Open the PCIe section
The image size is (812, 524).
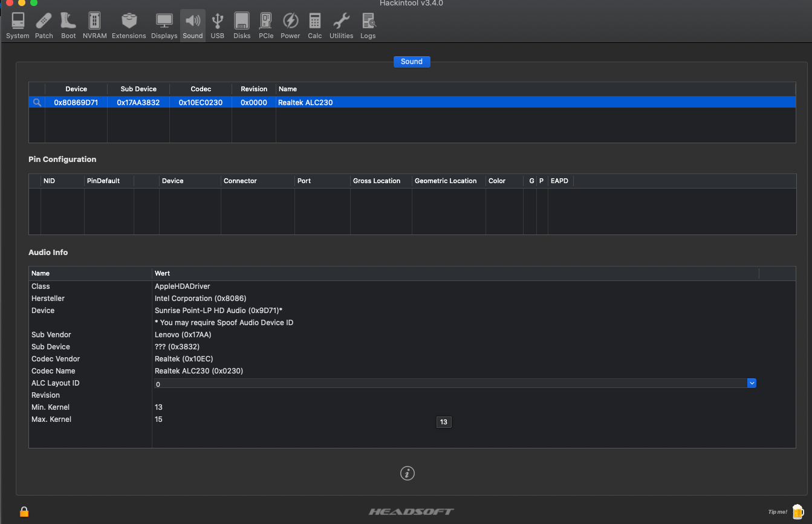tap(266, 25)
